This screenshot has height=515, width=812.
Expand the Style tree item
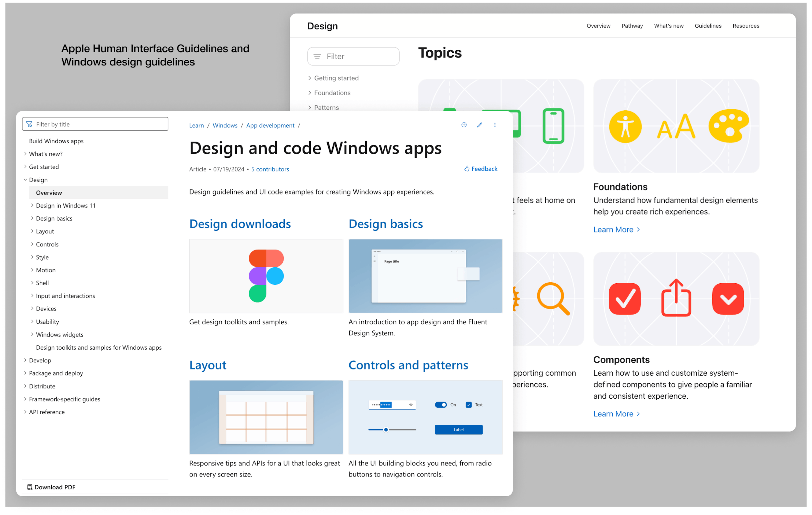[32, 257]
